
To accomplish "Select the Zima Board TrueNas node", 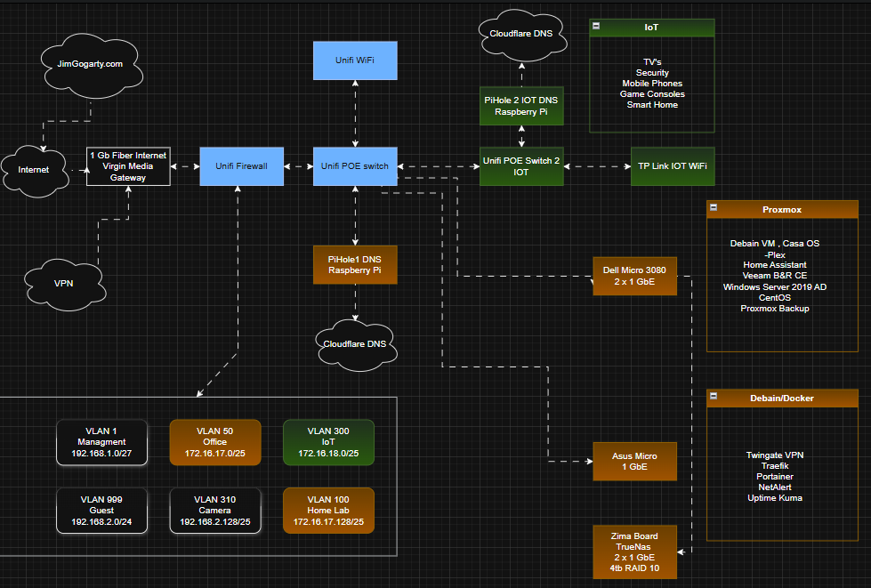I will tap(635, 552).
